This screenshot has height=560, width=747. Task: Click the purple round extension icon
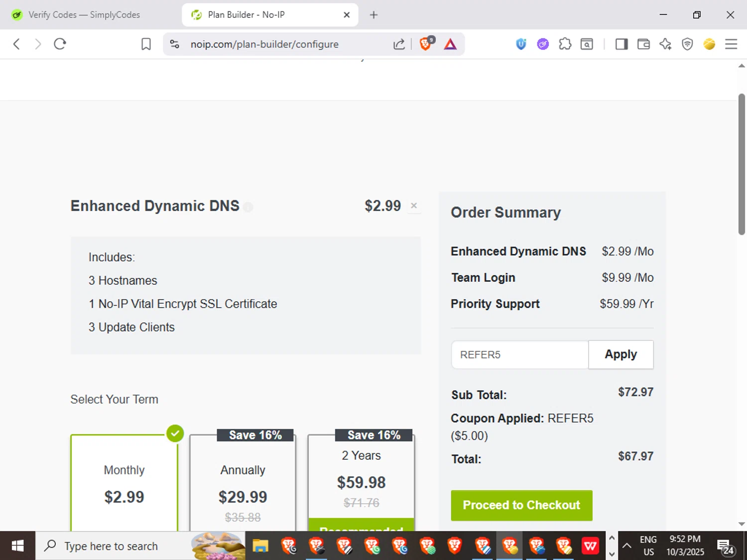[543, 44]
